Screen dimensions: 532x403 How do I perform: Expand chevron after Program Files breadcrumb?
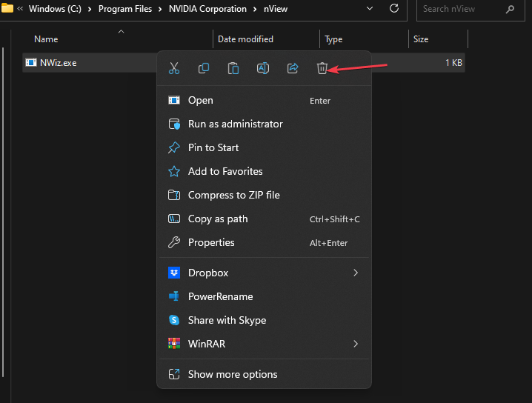coord(160,9)
